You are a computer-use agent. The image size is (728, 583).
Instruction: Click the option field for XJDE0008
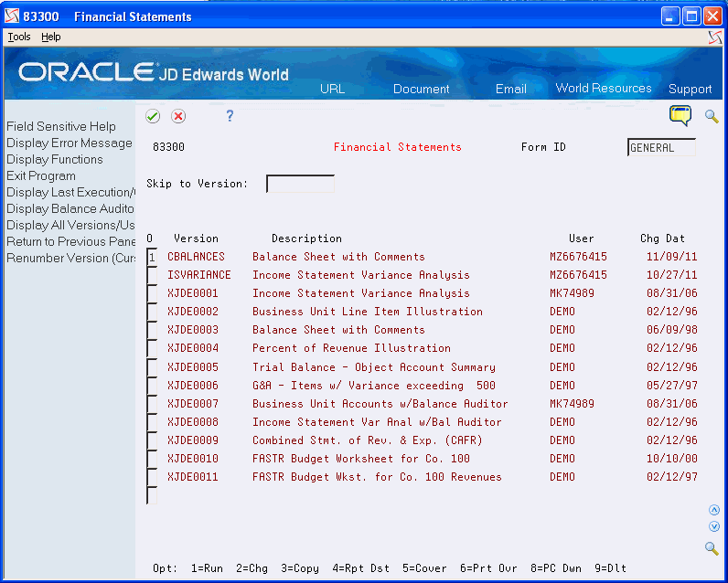(x=152, y=422)
